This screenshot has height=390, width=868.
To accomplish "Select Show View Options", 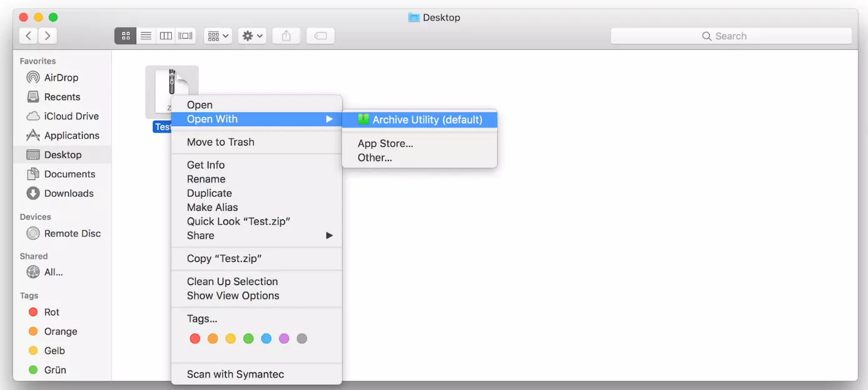I will click(x=256, y=296).
